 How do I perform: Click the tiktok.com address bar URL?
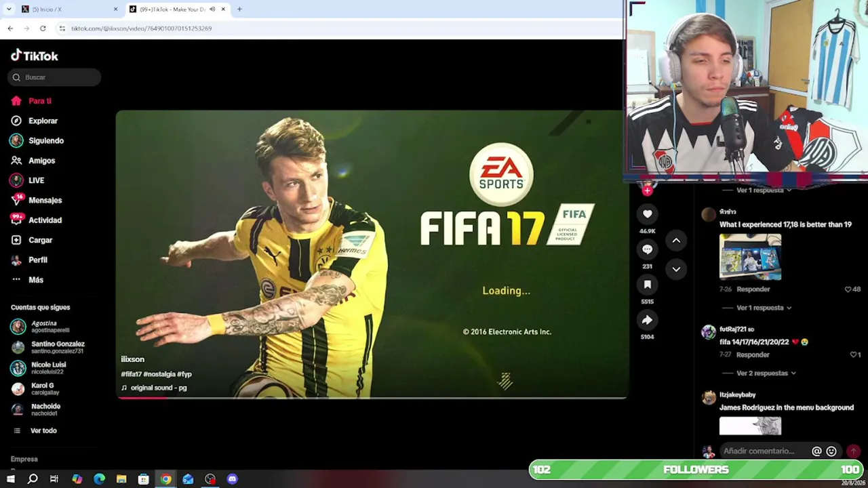(141, 28)
